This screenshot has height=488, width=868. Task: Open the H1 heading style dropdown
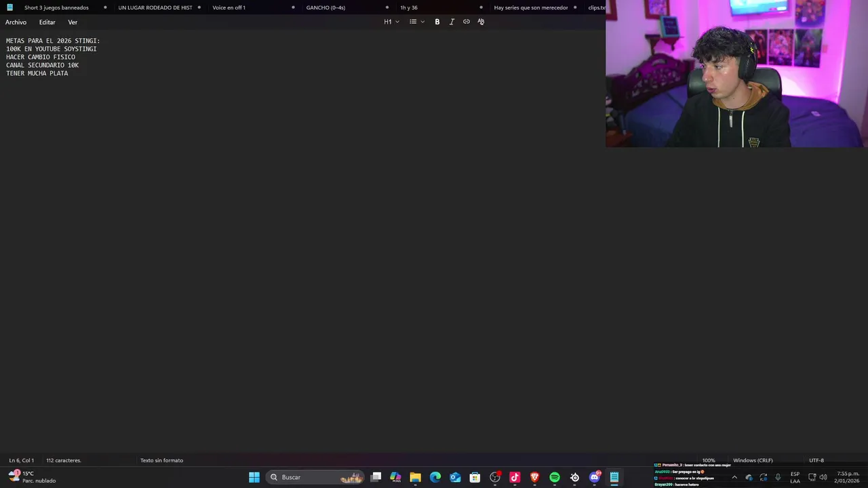tap(391, 22)
